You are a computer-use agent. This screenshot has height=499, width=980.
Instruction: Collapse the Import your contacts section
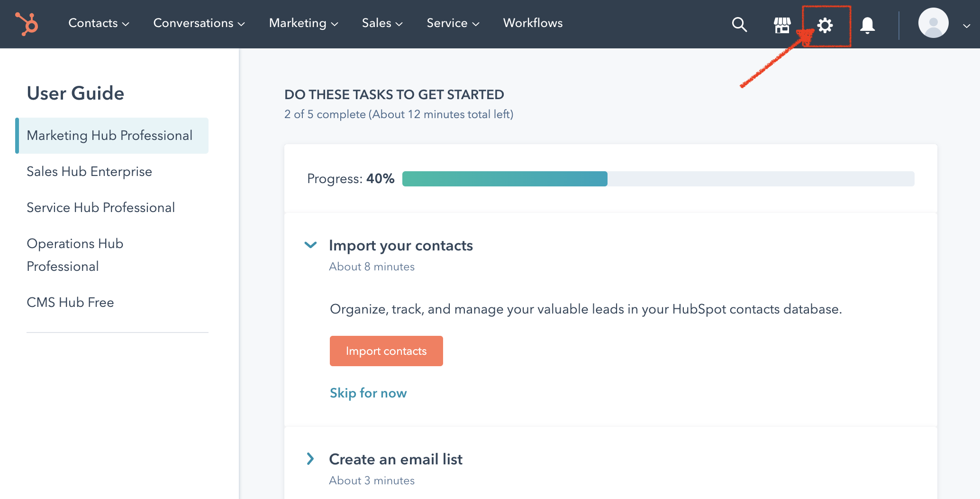310,245
